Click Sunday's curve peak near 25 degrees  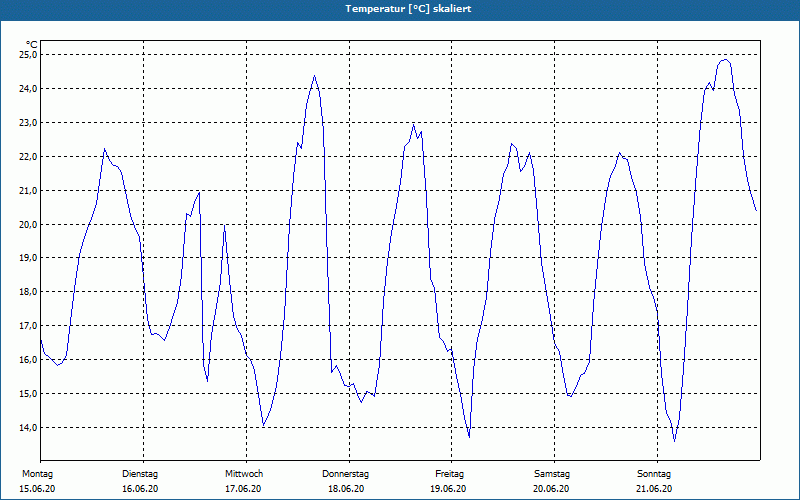coord(725,60)
